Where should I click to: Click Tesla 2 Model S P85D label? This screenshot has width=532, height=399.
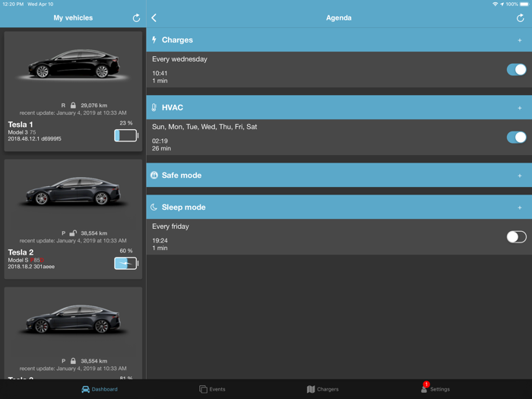pos(26,260)
